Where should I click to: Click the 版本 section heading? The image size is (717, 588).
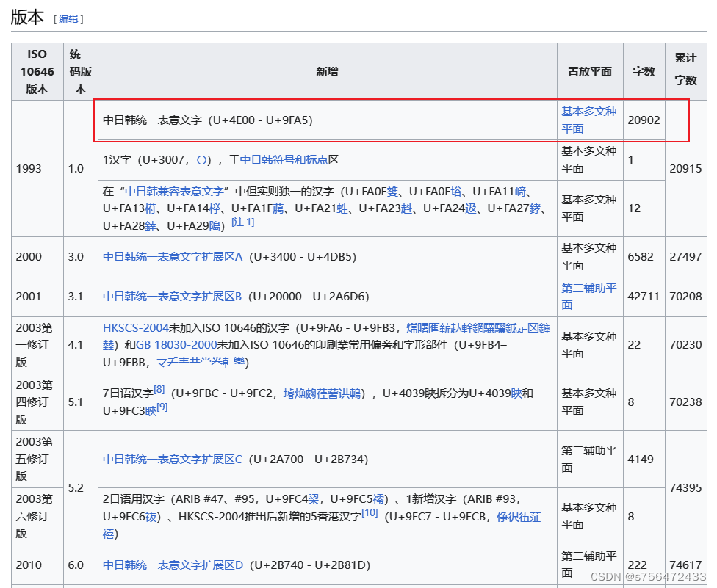coord(27,18)
